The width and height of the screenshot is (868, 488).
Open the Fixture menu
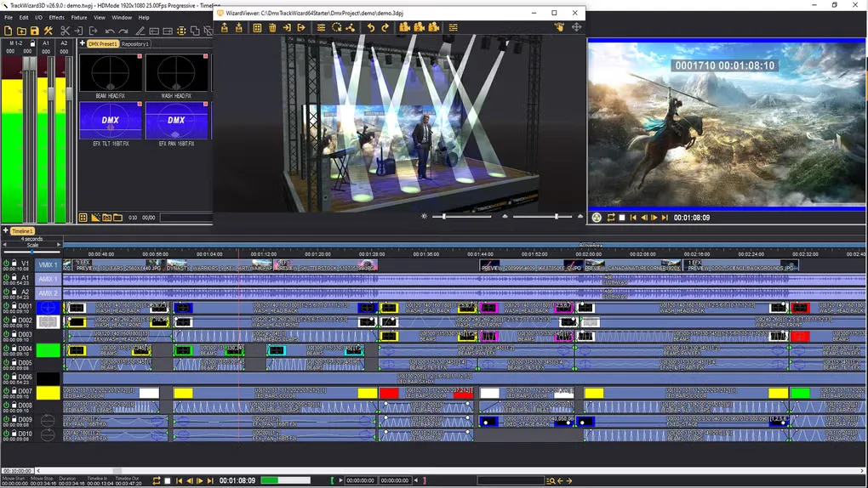click(78, 18)
